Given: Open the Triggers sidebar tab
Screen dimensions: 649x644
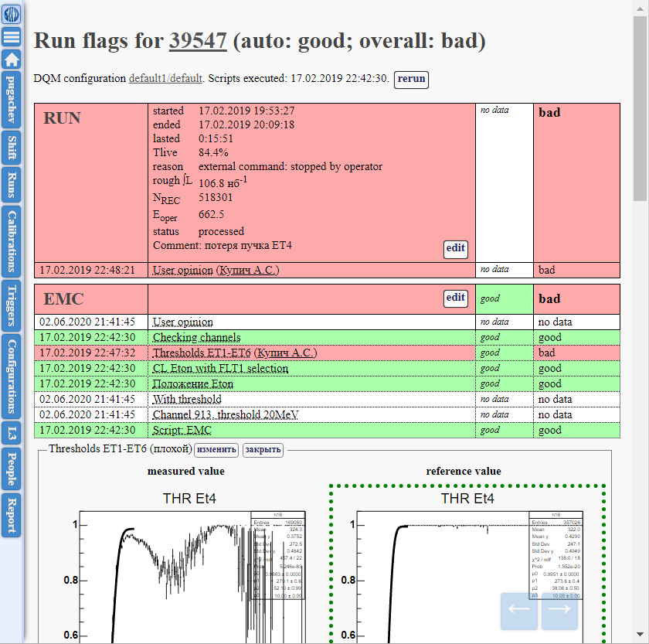Looking at the screenshot, I should click(12, 305).
